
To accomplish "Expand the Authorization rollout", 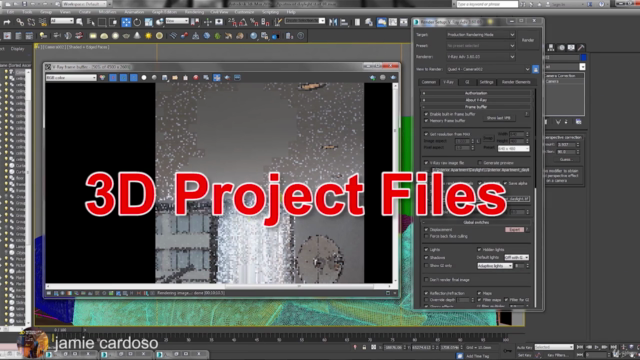I will point(476,93).
